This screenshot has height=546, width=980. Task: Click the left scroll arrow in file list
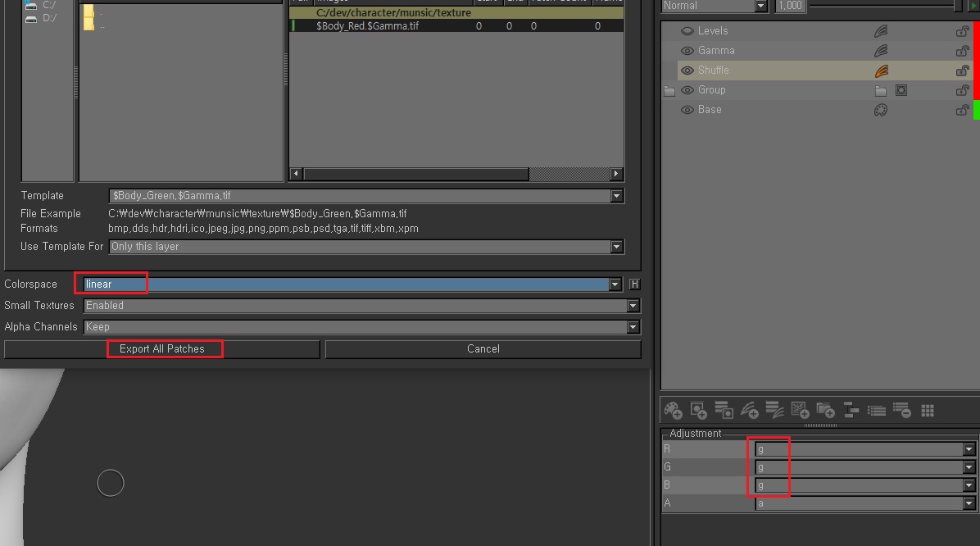click(x=297, y=174)
